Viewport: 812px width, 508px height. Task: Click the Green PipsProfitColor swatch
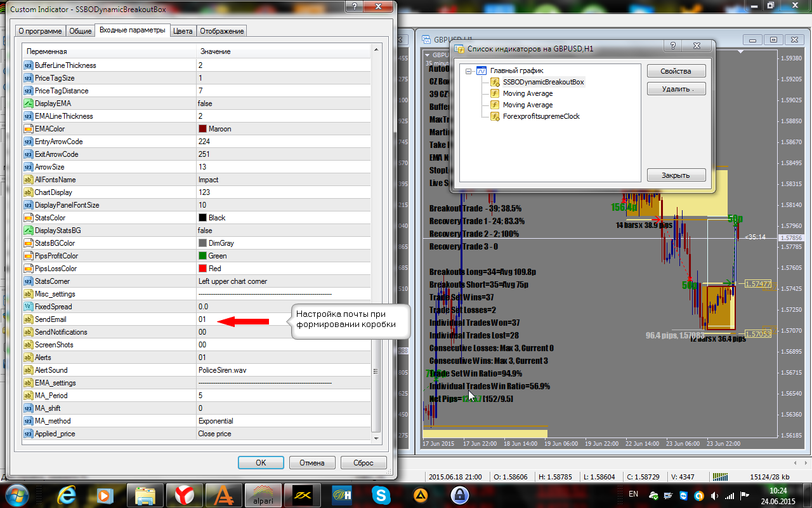[x=202, y=256]
